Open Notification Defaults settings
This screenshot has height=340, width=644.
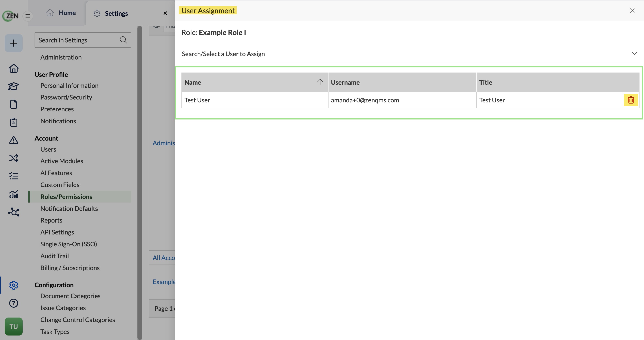tap(69, 208)
